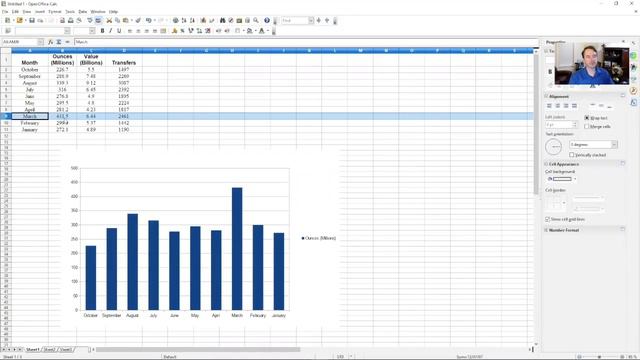Screen dimensions: 640x360
Task: Open the Edit menu
Action: click(x=16, y=12)
